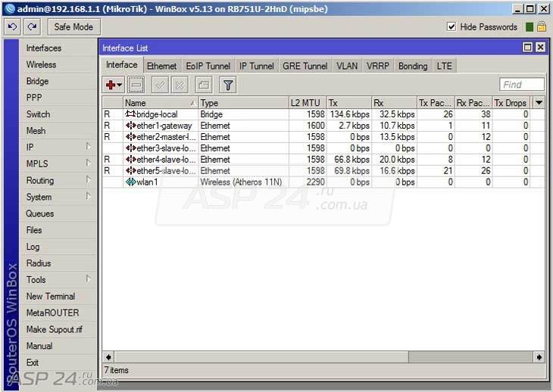Toggle the Hide Passwords checkbox
Image resolution: width=553 pixels, height=392 pixels.
click(451, 26)
